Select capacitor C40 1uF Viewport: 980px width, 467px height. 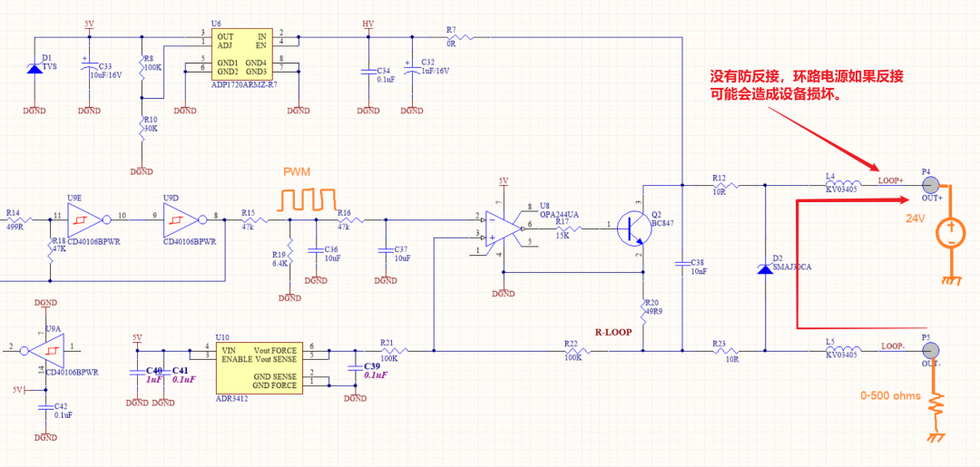pyautogui.click(x=138, y=372)
